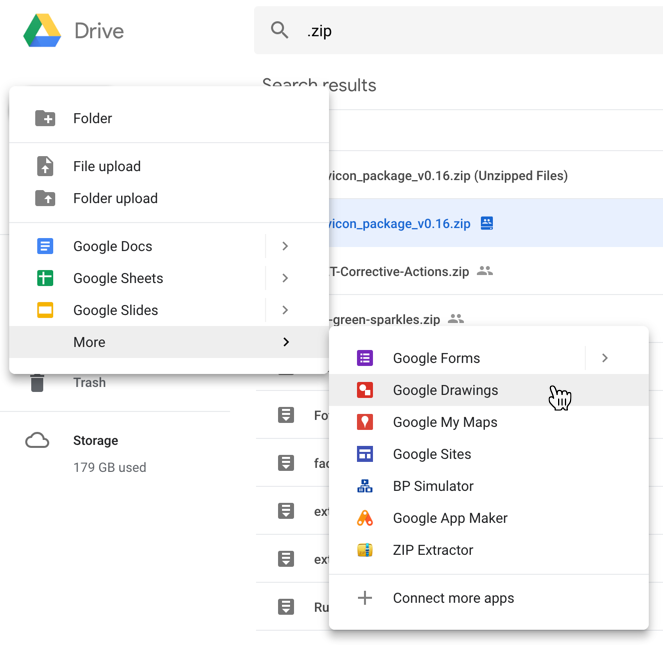Click the Google App Maker icon
Viewport: 663px width, 645px height.
click(365, 518)
